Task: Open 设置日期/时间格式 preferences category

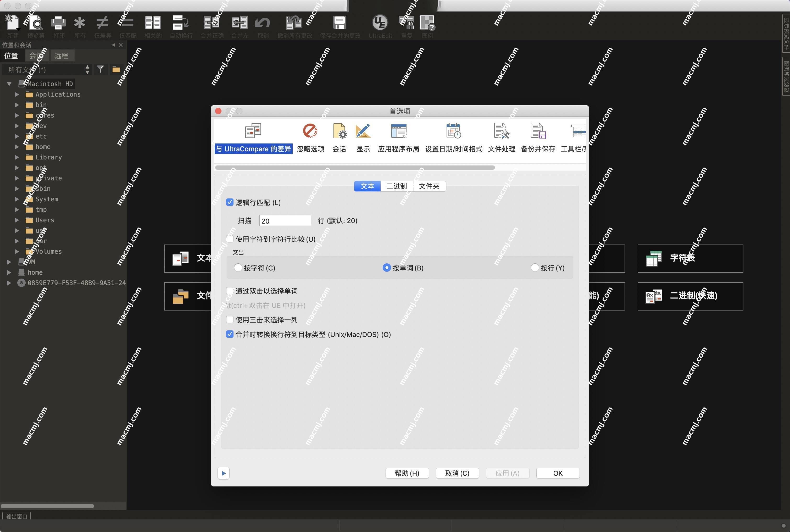Action: pyautogui.click(x=454, y=138)
